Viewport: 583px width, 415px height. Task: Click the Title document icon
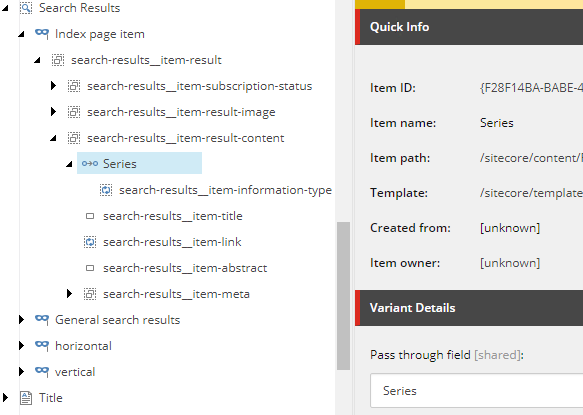pos(26,398)
